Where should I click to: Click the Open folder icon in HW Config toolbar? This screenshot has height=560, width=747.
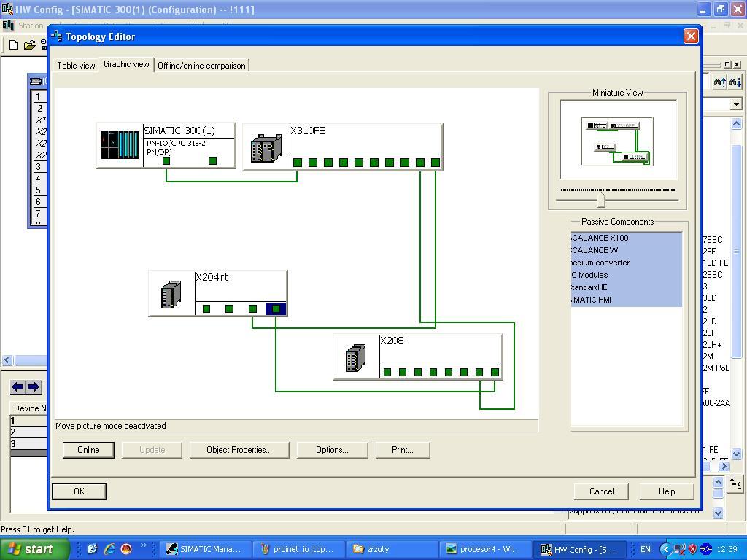point(29,44)
